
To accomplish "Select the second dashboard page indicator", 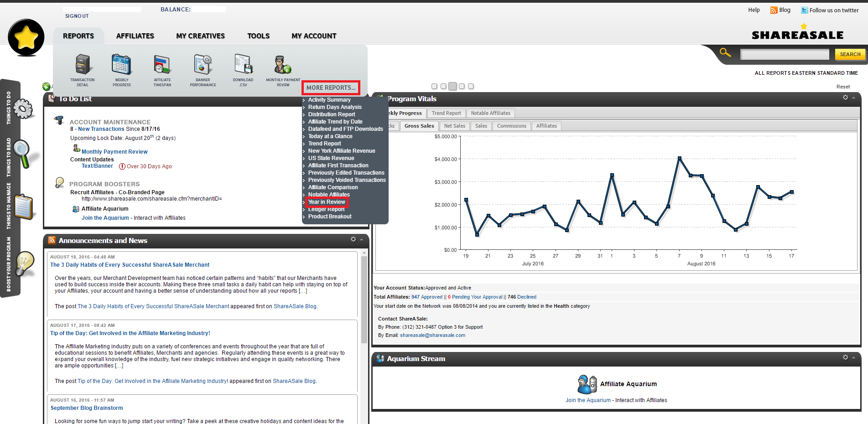I will pyautogui.click(x=443, y=86).
